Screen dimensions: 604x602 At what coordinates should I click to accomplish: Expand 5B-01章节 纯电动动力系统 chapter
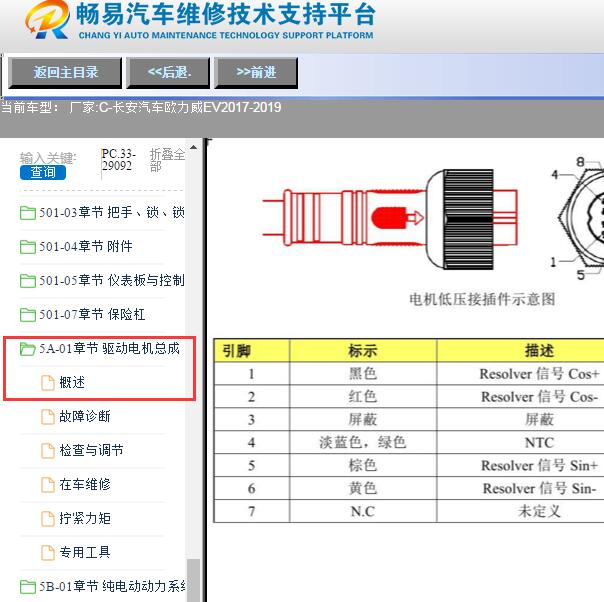pyautogui.click(x=112, y=587)
